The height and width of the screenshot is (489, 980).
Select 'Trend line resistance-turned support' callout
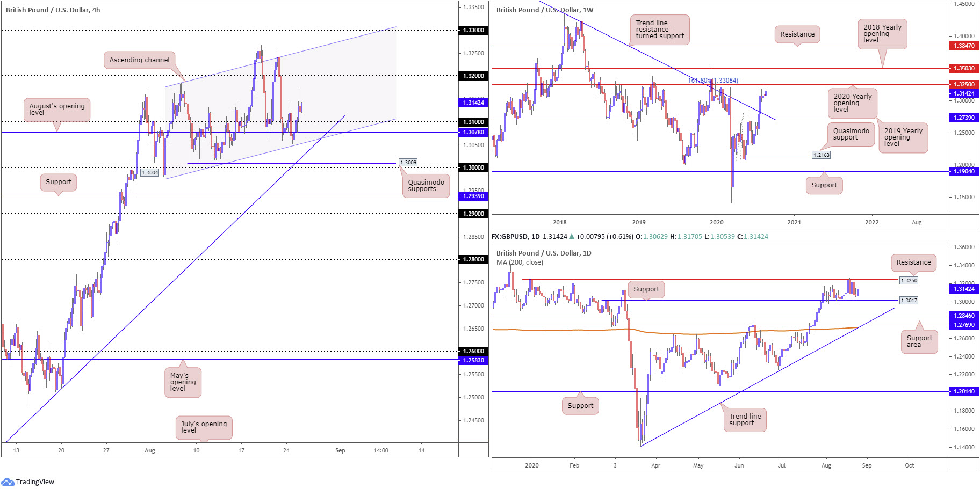(x=660, y=30)
